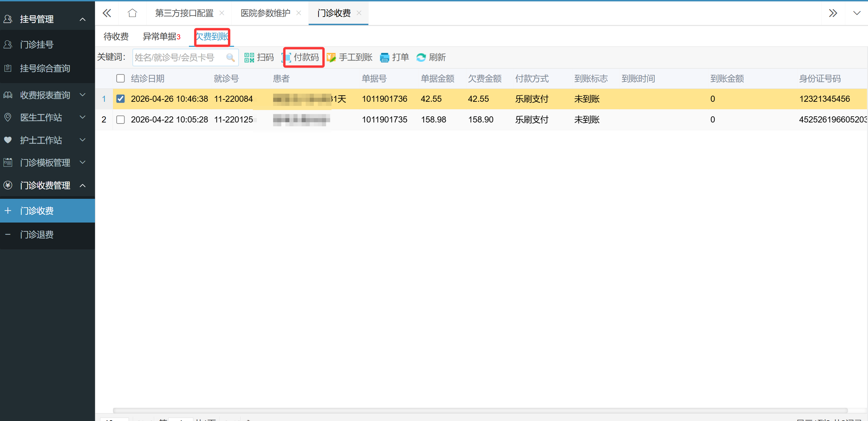Click the 扫码 QR scan icon
This screenshot has width=868, height=421.
click(x=249, y=57)
